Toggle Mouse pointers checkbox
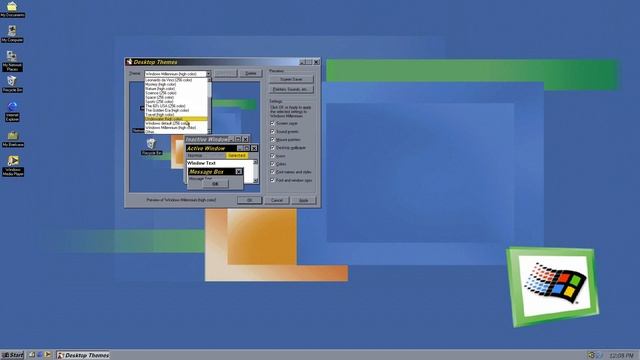Screen dimensions: 640x360 [272, 140]
